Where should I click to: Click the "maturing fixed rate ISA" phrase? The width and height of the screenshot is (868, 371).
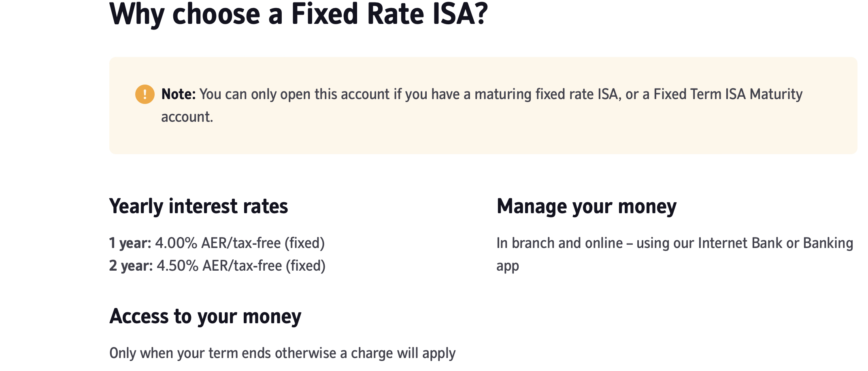coord(547,94)
